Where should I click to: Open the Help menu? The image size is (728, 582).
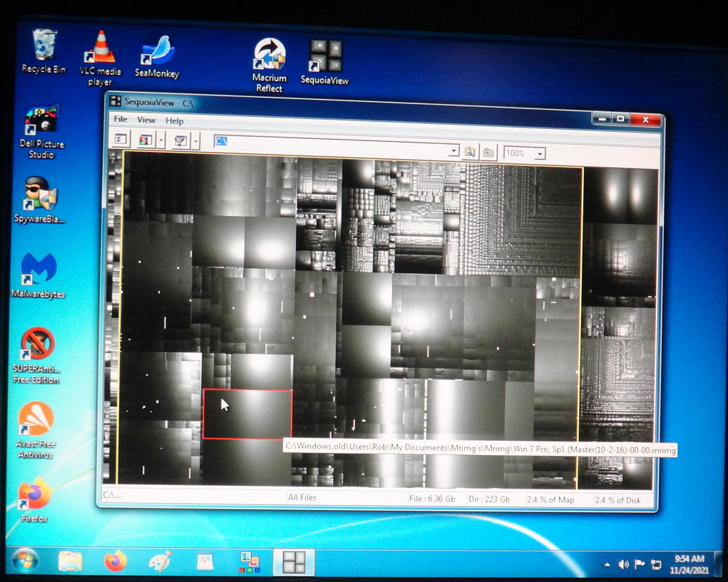coord(175,121)
